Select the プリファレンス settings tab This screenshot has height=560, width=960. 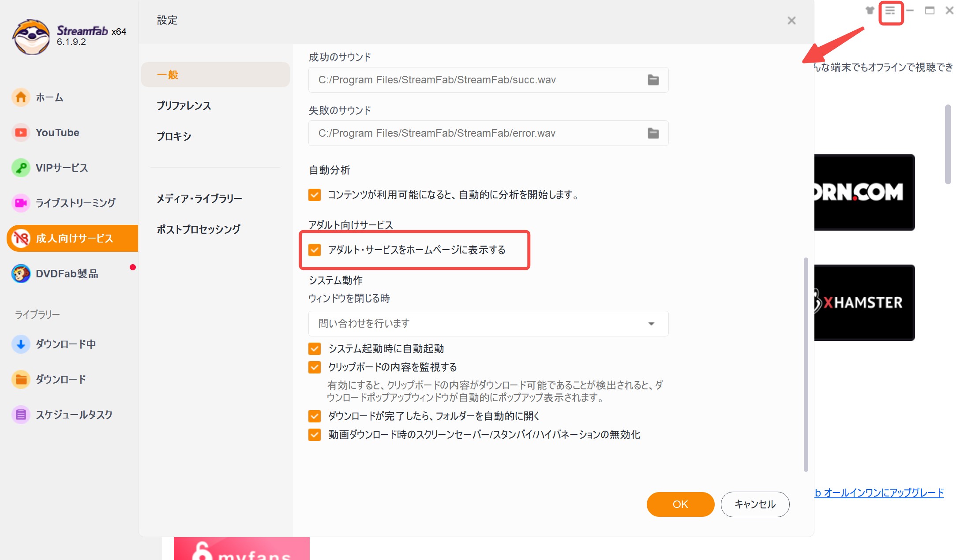pos(184,106)
